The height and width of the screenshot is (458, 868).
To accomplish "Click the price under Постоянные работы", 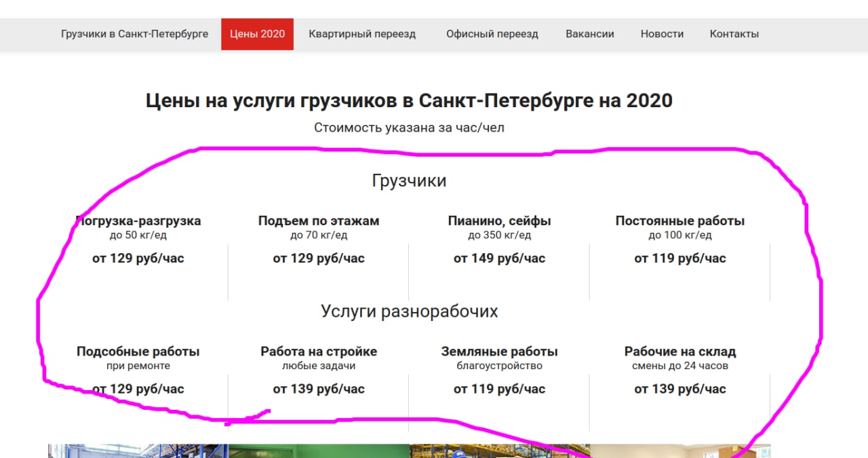I will coord(680,259).
